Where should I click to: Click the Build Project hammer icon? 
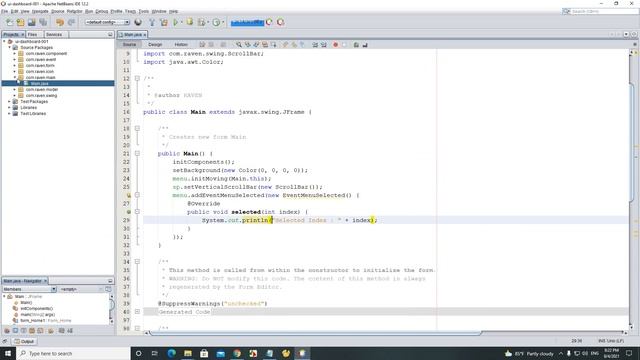(x=152, y=22)
